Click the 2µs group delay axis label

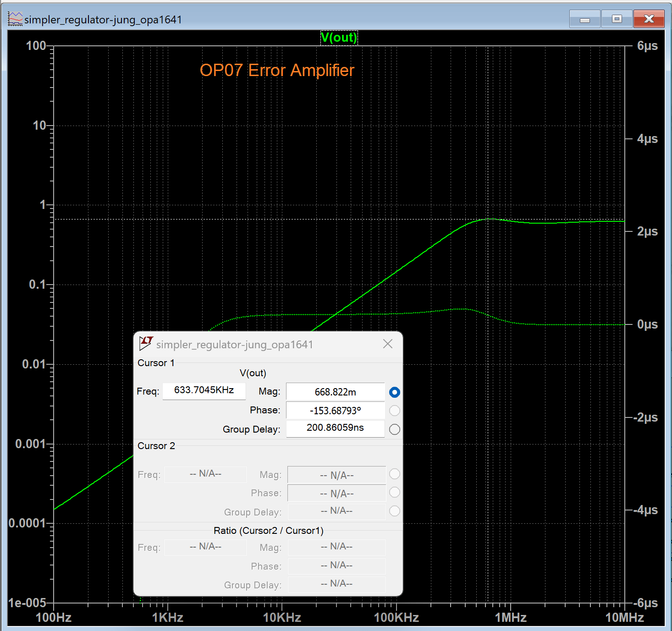point(647,231)
